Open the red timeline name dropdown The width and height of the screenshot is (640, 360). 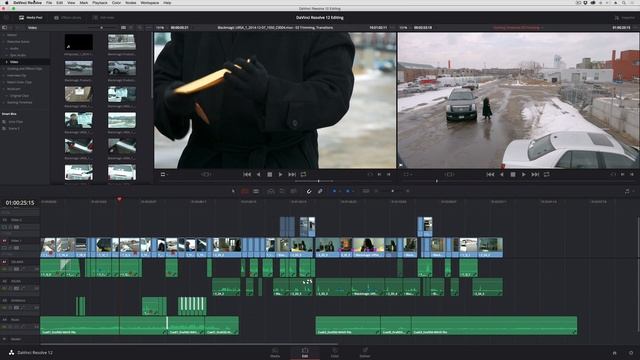(518, 27)
